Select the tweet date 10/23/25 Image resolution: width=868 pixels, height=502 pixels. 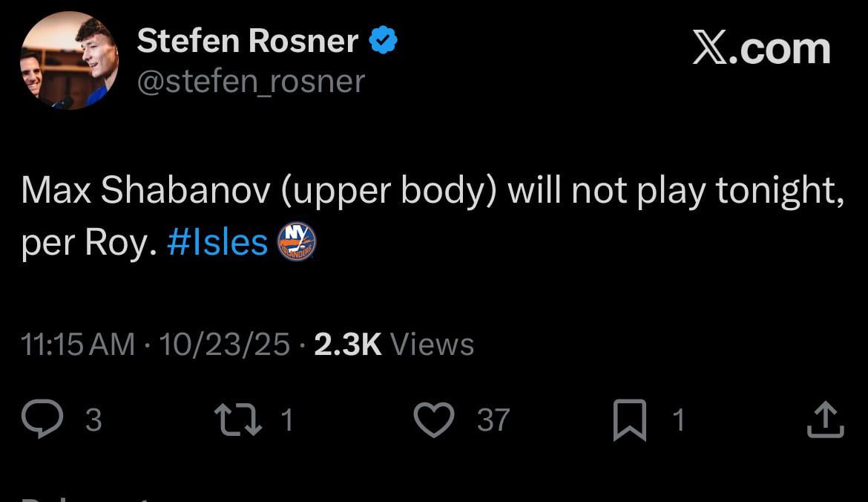tap(225, 344)
